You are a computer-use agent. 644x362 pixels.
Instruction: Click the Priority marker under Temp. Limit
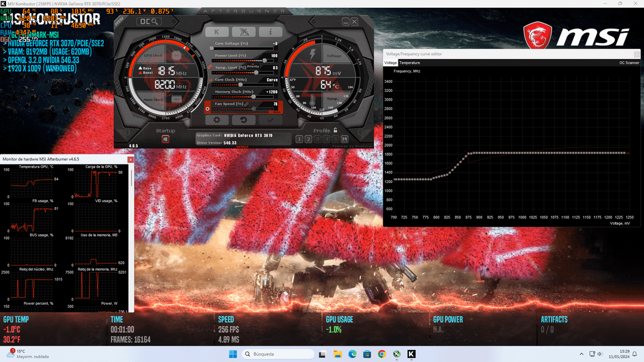253,67
